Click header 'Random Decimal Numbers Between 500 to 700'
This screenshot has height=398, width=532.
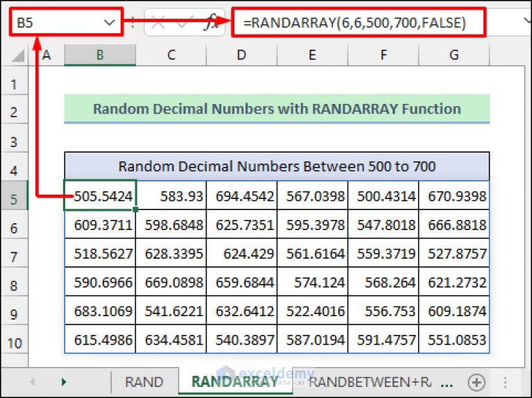pyautogui.click(x=277, y=166)
